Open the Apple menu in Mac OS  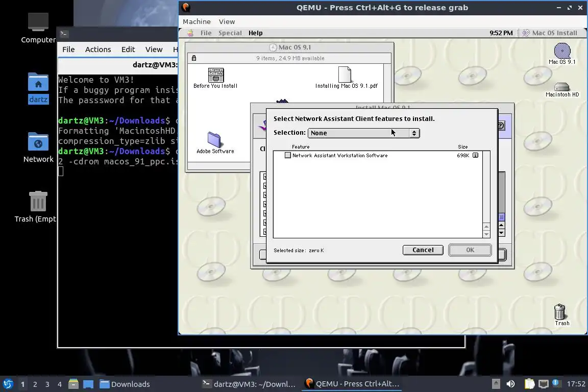coord(190,33)
